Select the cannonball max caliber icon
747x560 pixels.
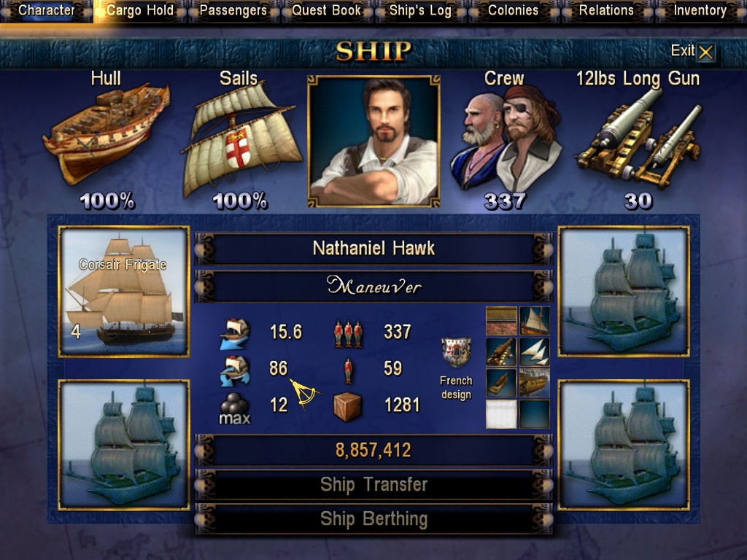coord(234,408)
